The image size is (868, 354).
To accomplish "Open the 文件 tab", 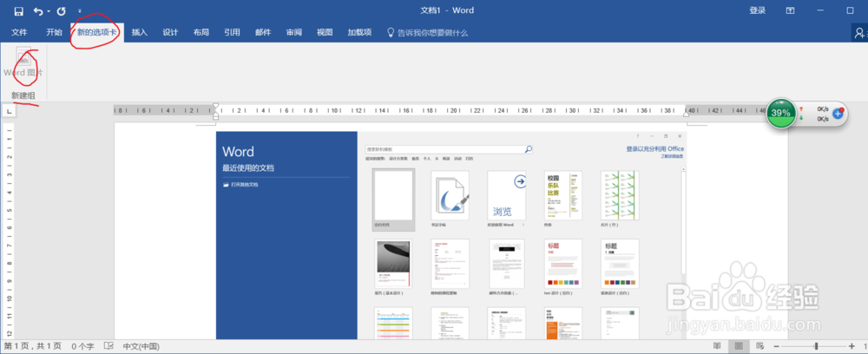I will [19, 33].
